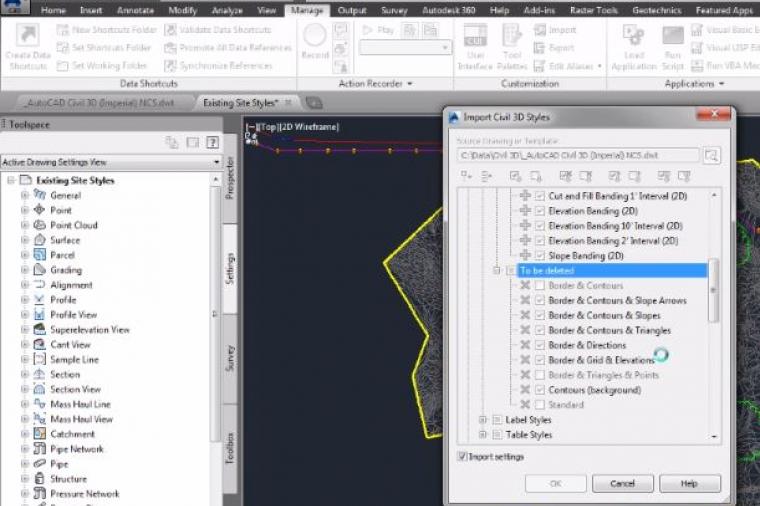760x506 pixels.
Task: Click Set Shortcuts Folder command
Action: point(104,47)
